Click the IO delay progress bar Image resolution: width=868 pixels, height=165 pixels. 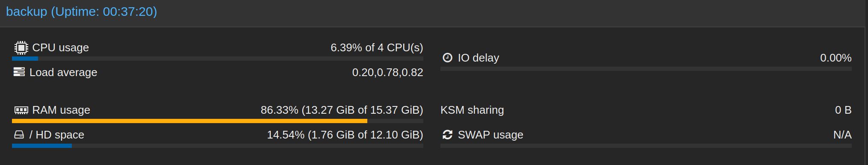[x=646, y=69]
